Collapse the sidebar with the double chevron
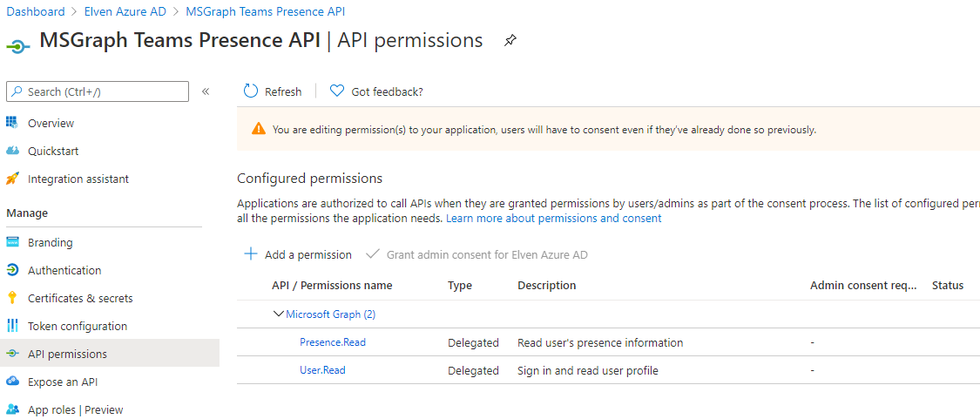This screenshot has width=980, height=419. point(205,91)
